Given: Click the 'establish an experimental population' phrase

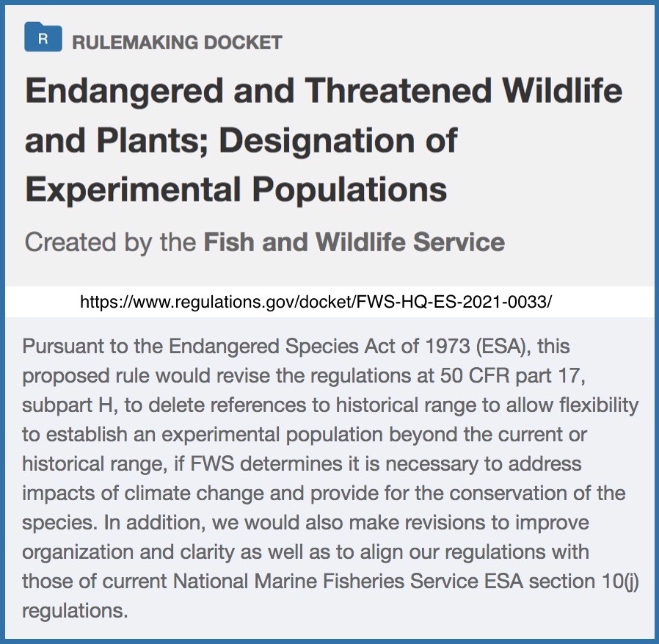Looking at the screenshot, I should (214, 435).
